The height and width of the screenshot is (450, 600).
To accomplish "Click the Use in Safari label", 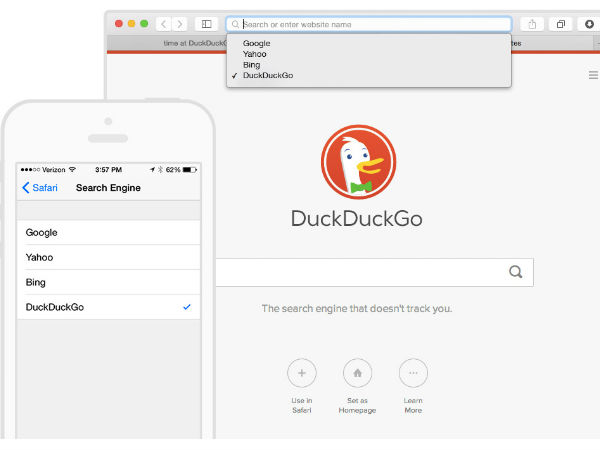I will point(302,405).
